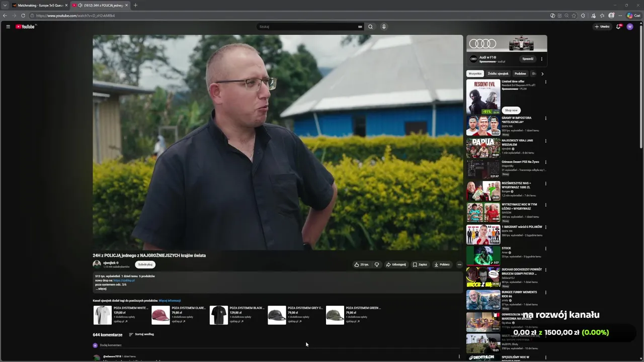The image size is (644, 362).
Task: Click the video player to pause
Action: point(278,142)
